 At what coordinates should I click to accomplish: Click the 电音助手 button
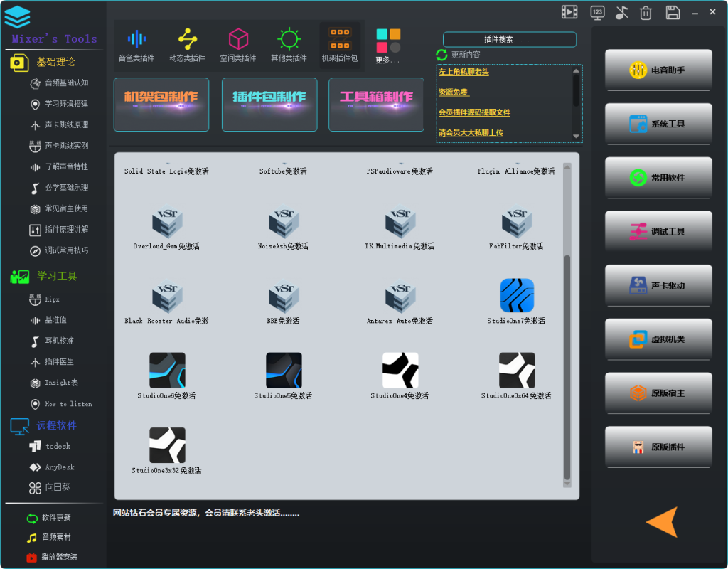tap(658, 70)
